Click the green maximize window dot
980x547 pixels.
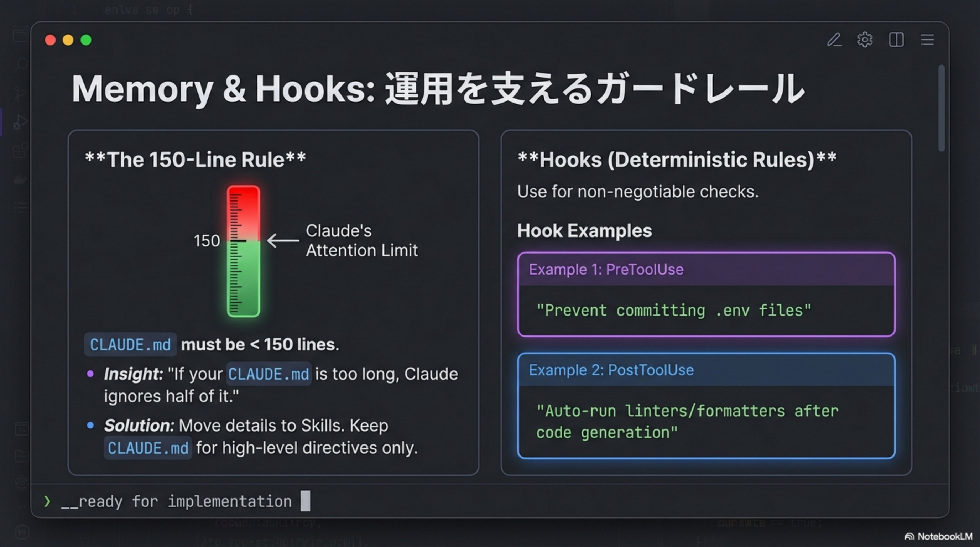[x=86, y=40]
